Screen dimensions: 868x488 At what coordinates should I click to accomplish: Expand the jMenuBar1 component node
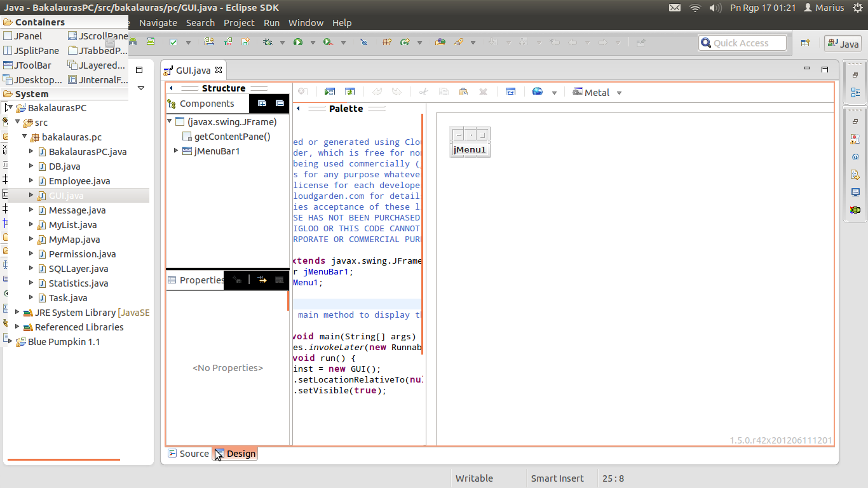(176, 151)
